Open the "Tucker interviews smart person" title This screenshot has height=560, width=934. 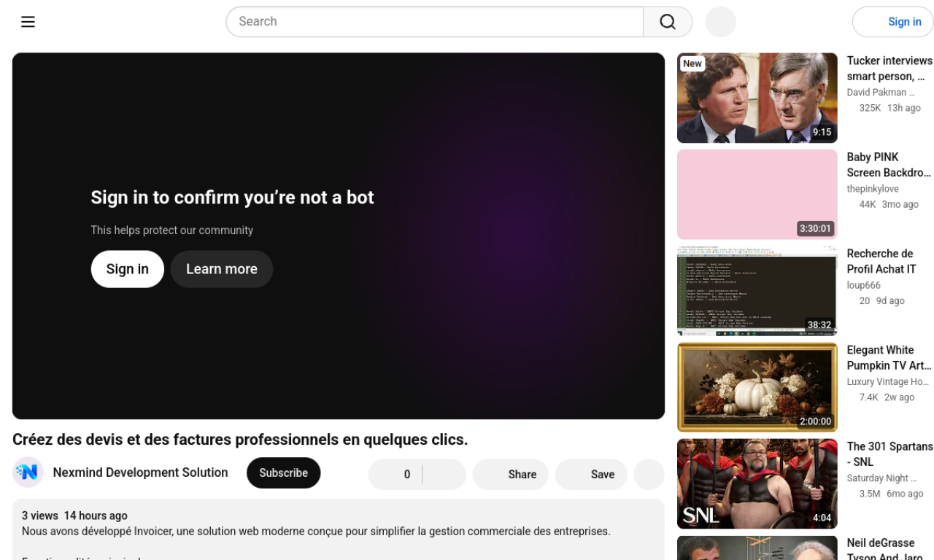[x=889, y=69]
